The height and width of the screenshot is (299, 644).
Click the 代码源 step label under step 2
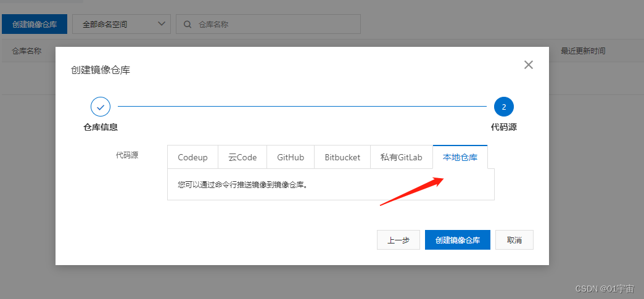click(504, 128)
